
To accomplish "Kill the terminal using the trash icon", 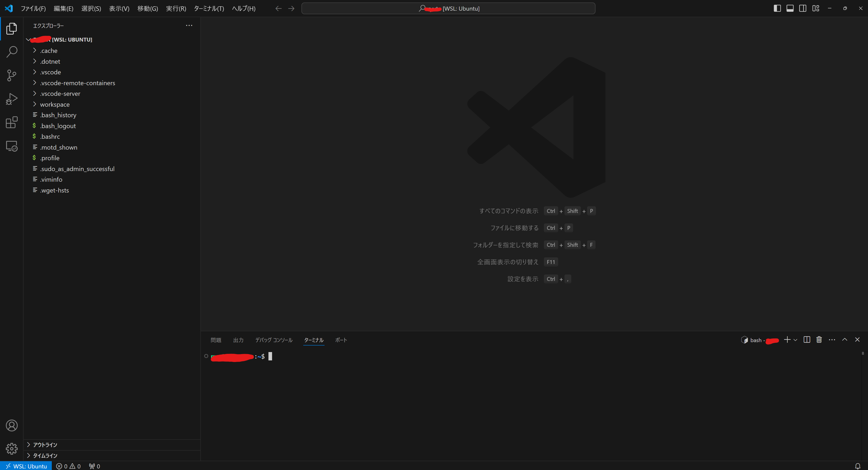I will [x=819, y=340].
